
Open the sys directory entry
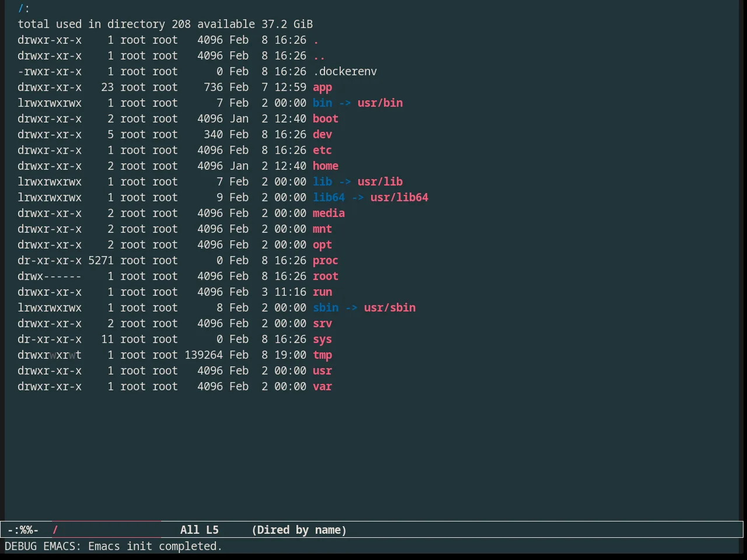[322, 339]
